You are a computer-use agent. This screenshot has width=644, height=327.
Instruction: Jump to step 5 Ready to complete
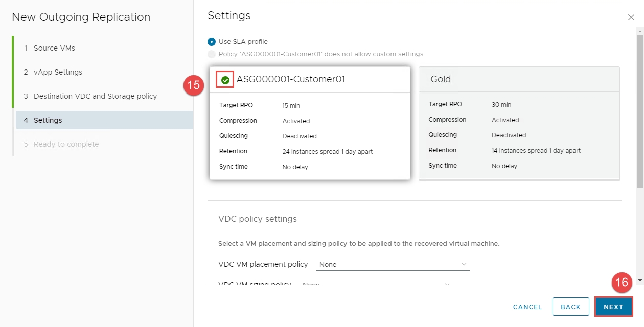point(66,144)
